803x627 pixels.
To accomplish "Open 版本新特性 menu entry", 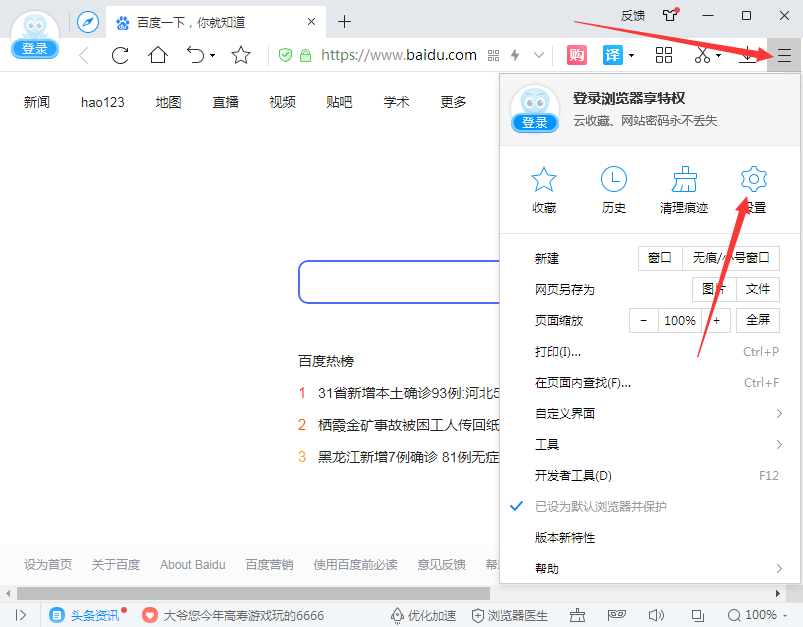I will click(649, 537).
